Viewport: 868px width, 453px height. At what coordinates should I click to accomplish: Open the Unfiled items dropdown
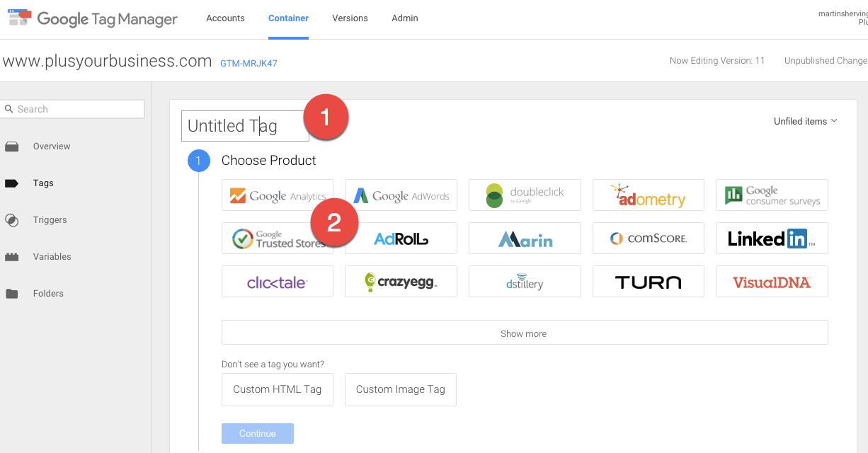(x=806, y=122)
